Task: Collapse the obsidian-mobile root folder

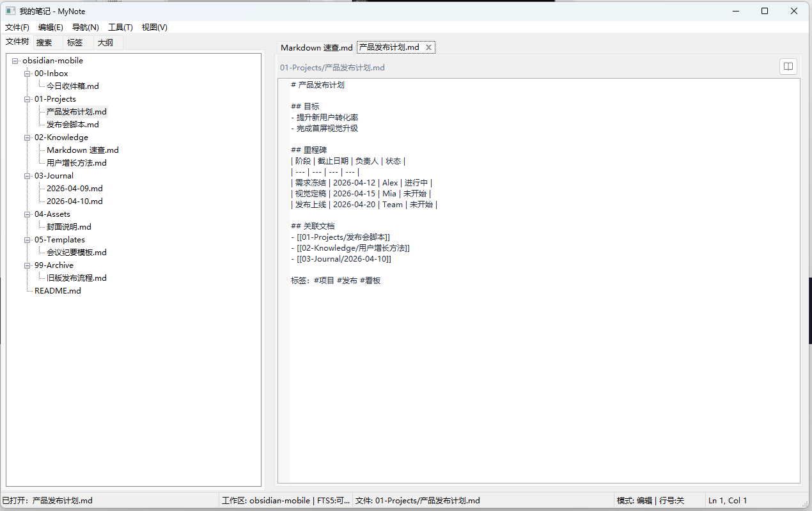Action: [x=15, y=61]
